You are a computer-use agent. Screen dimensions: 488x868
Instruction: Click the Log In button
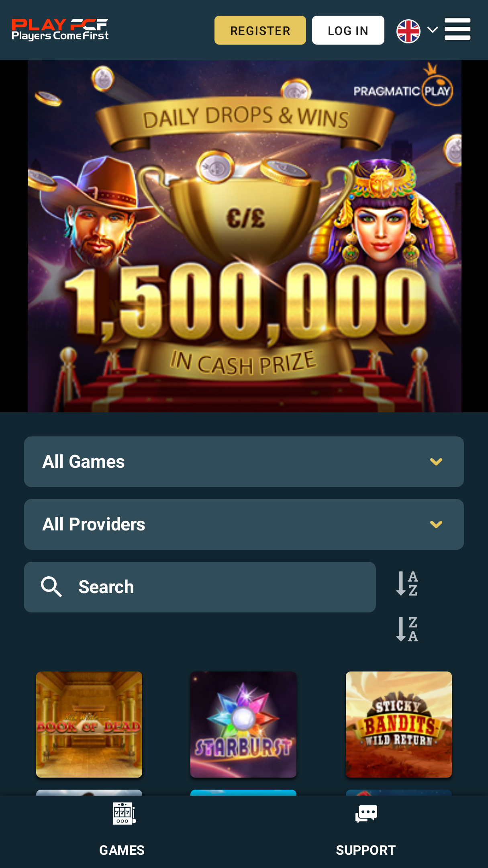[348, 30]
